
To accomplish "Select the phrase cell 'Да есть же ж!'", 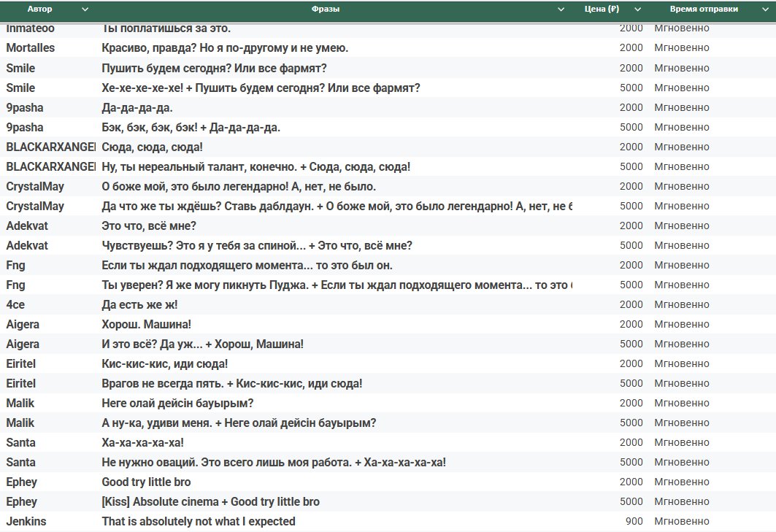I will tap(139, 305).
